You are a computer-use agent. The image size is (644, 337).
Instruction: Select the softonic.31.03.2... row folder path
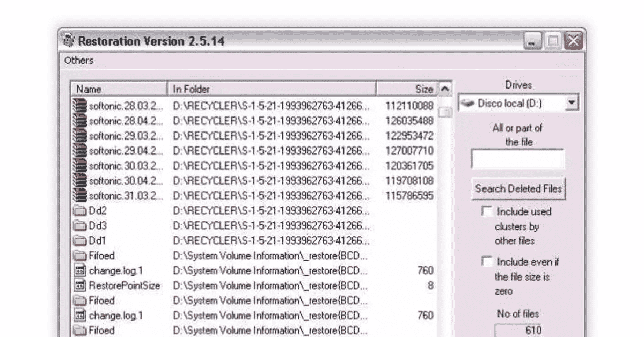point(271,196)
